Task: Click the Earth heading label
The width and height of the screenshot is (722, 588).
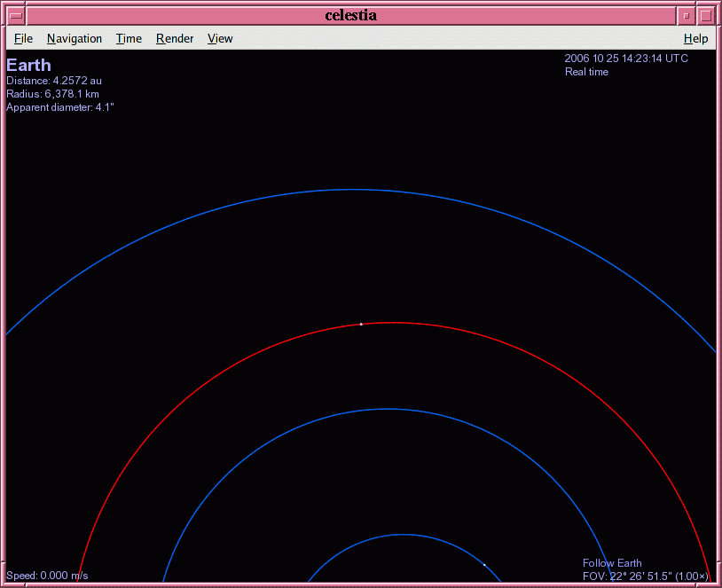Action: click(28, 65)
